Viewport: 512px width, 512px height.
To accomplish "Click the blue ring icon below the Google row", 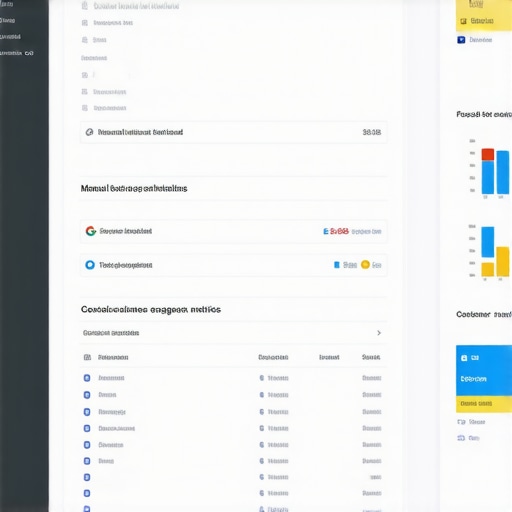I will (90, 265).
